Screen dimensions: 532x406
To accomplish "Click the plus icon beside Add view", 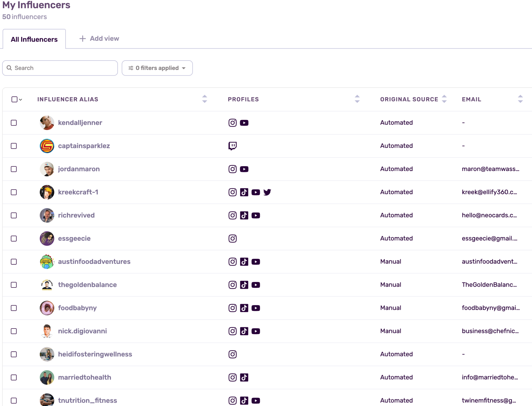I will [x=83, y=38].
